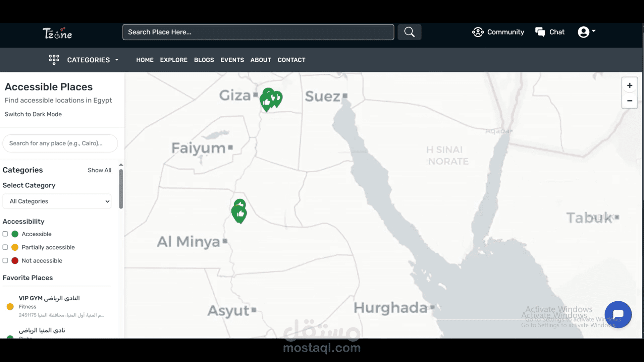644x362 pixels.
Task: Open the EVENTS menu item
Action: pyautogui.click(x=232, y=60)
